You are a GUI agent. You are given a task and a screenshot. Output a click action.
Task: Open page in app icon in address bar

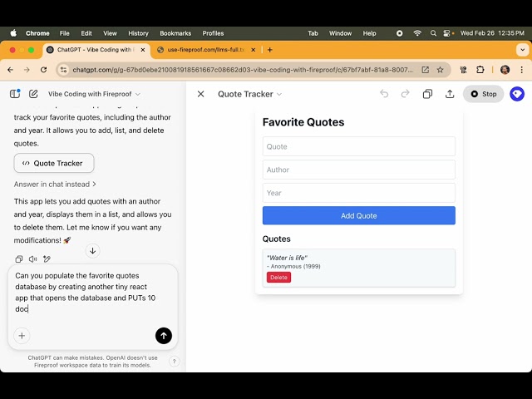click(x=425, y=70)
